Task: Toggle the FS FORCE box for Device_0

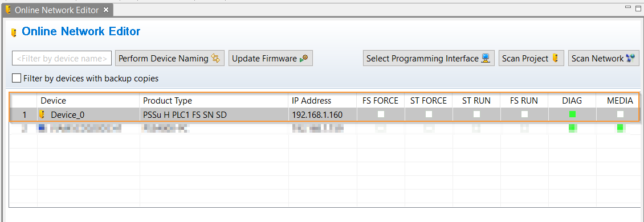Action: pyautogui.click(x=381, y=114)
